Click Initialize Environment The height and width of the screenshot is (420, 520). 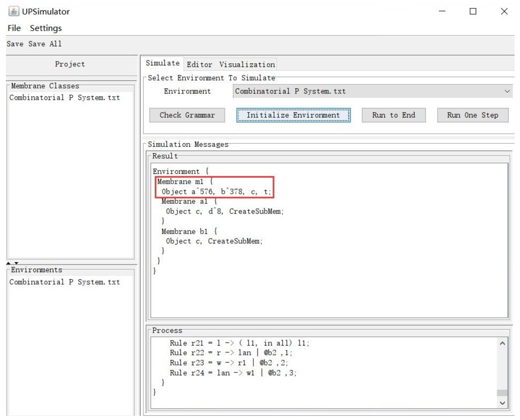point(293,115)
